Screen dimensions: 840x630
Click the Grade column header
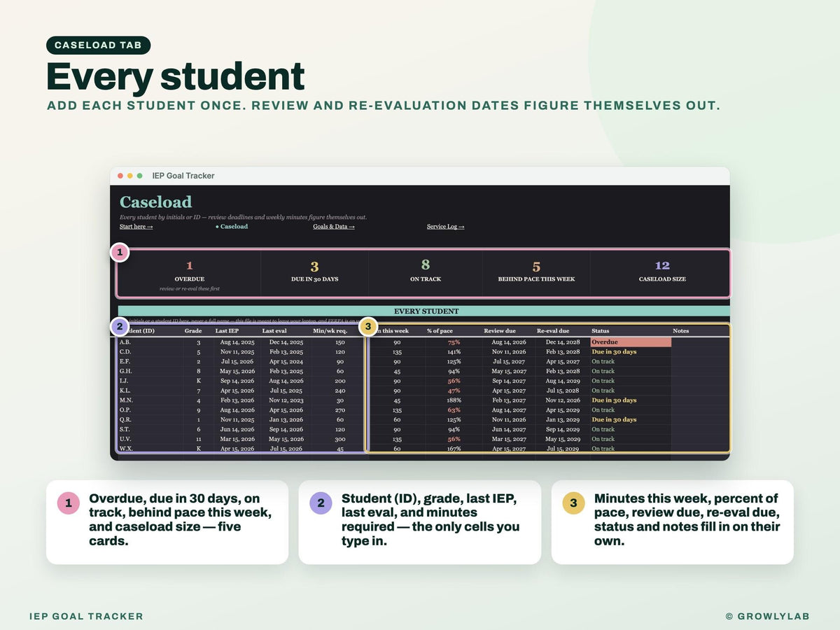(x=193, y=330)
